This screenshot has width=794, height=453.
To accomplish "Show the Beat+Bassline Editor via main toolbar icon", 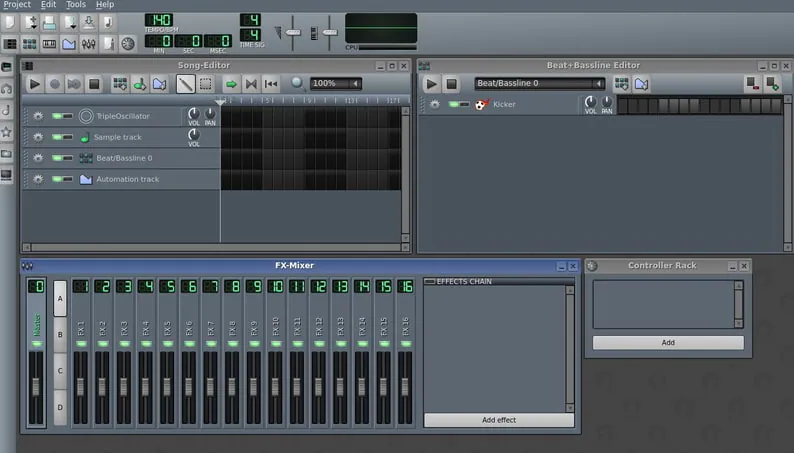I will pos(29,44).
